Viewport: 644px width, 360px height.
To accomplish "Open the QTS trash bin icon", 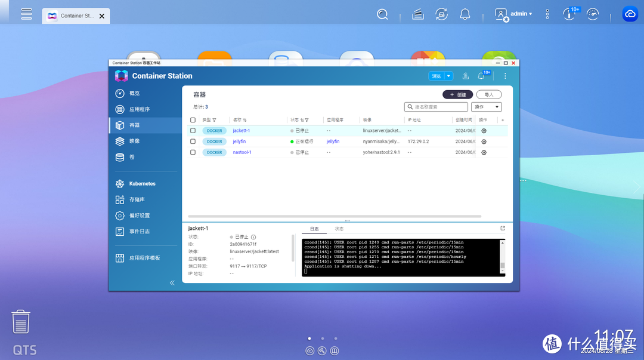I will click(21, 322).
